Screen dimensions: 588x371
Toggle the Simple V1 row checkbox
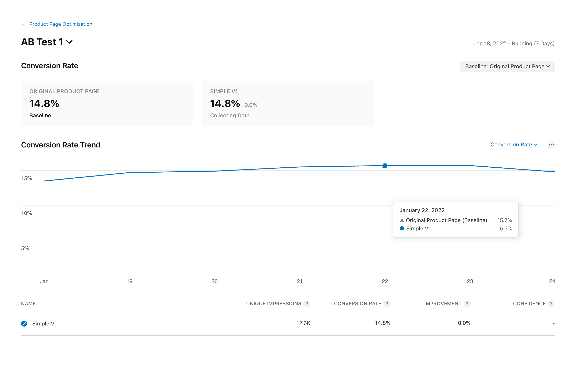(x=24, y=323)
